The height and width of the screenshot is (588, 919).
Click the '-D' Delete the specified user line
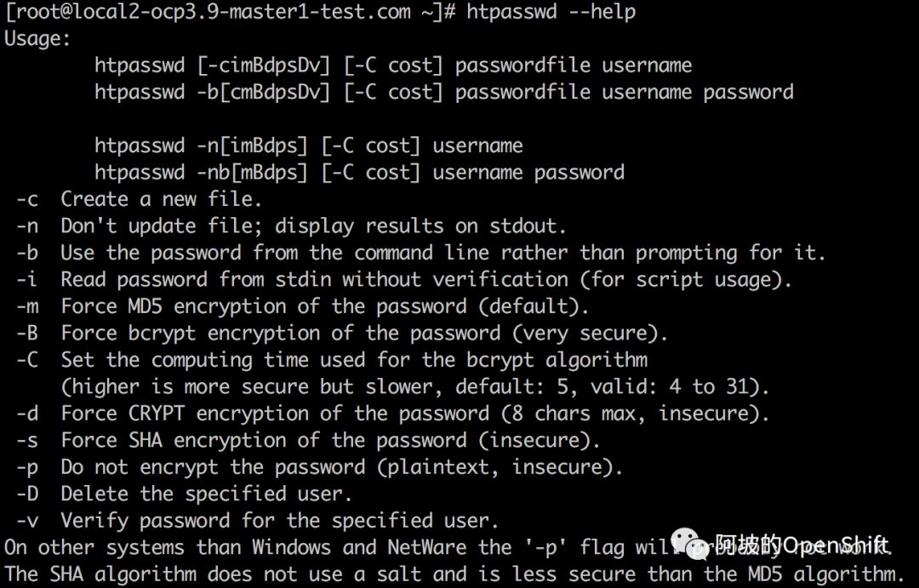[184, 494]
